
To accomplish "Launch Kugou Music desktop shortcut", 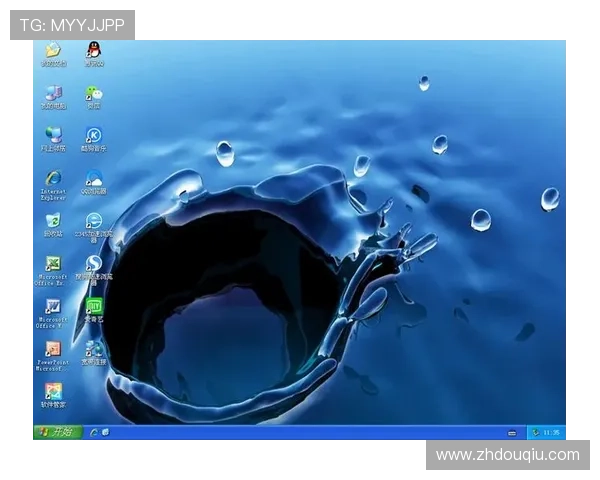I will click(94, 136).
